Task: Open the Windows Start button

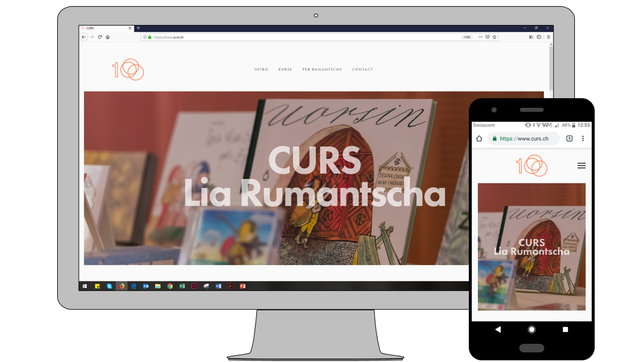Action: pyautogui.click(x=85, y=286)
